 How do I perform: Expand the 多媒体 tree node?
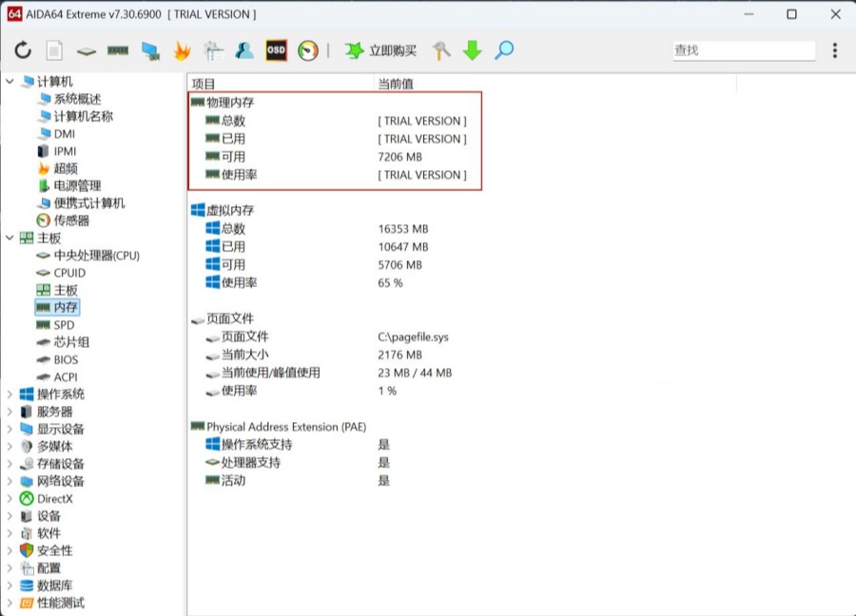click(10, 446)
